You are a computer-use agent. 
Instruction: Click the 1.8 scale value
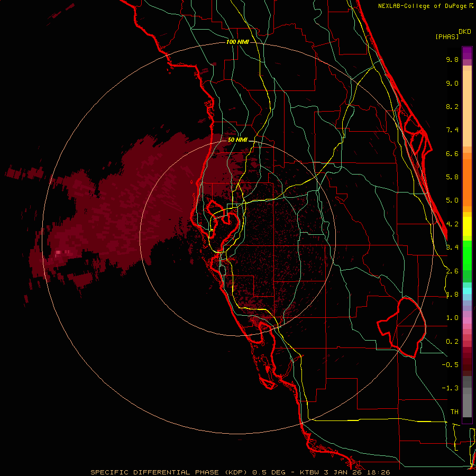[x=452, y=295]
